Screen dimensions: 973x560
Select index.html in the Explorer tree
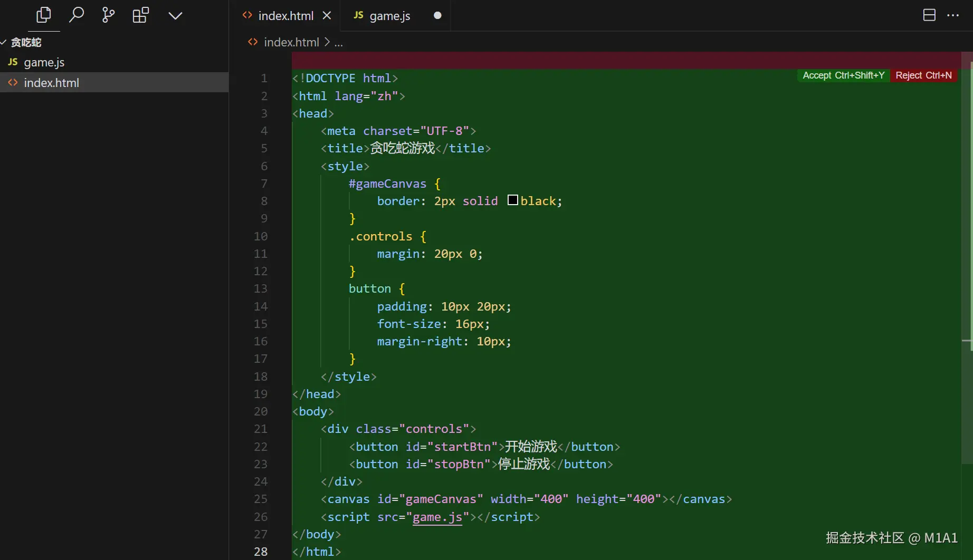(x=114, y=83)
